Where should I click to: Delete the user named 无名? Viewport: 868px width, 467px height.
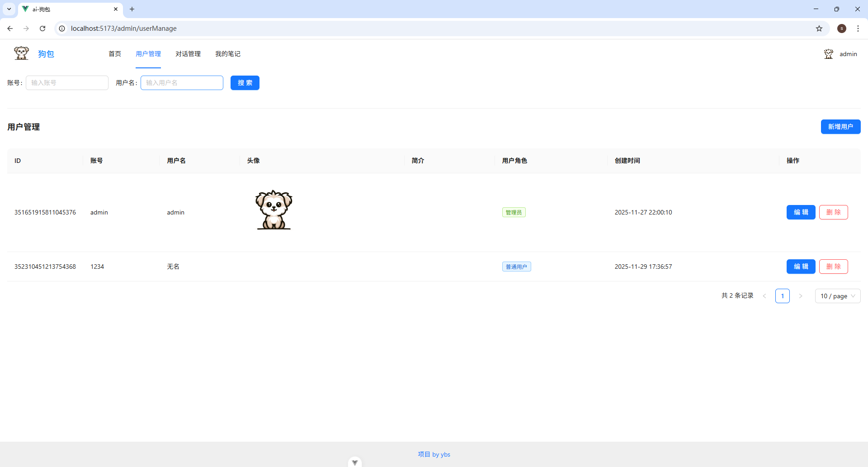click(833, 267)
